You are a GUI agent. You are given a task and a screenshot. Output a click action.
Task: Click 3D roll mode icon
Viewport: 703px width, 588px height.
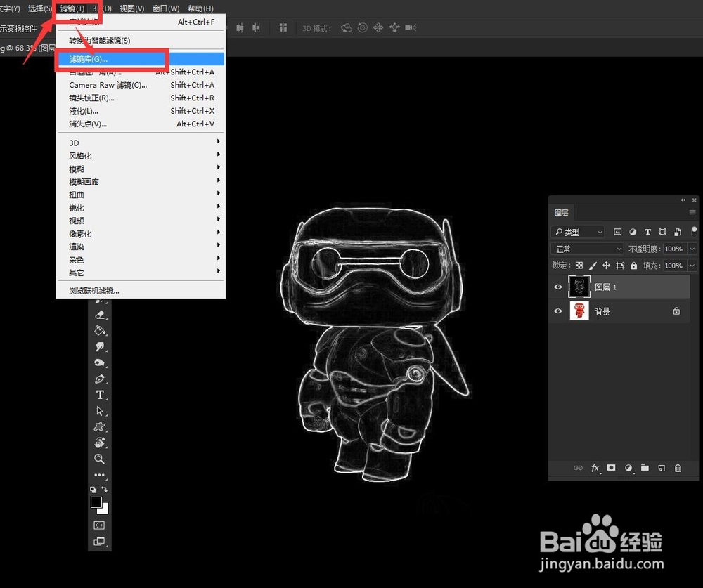(362, 28)
